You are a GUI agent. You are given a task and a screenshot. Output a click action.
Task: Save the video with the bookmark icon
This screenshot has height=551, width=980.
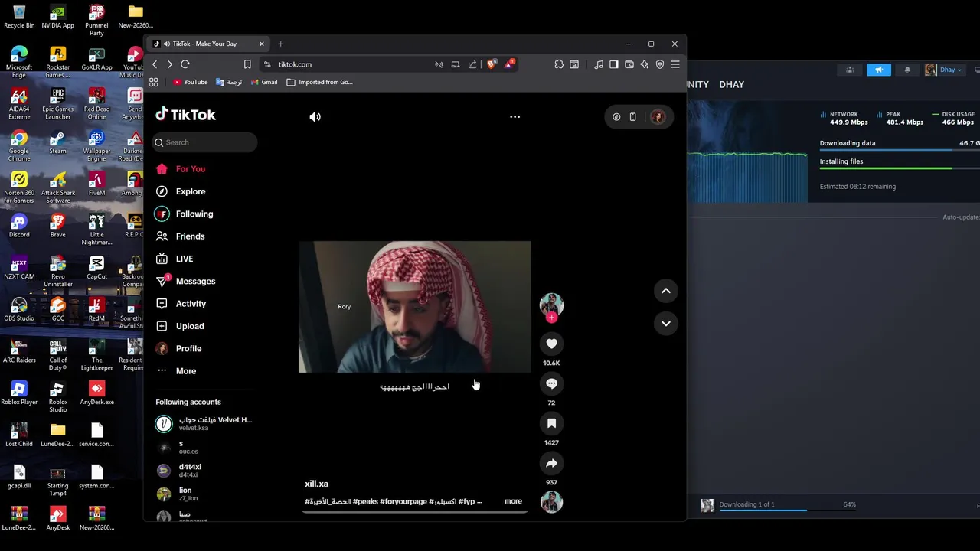(x=551, y=423)
